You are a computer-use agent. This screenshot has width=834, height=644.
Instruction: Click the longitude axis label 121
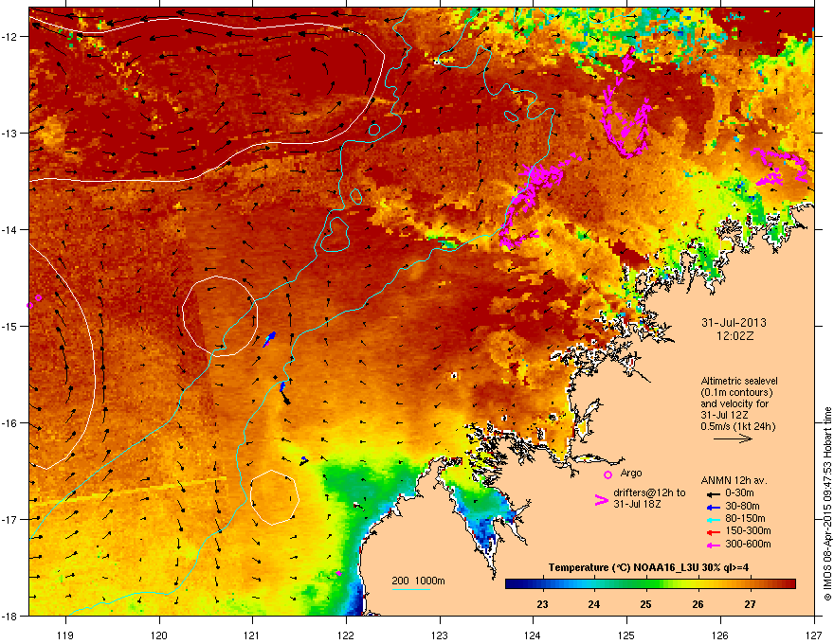tap(252, 635)
